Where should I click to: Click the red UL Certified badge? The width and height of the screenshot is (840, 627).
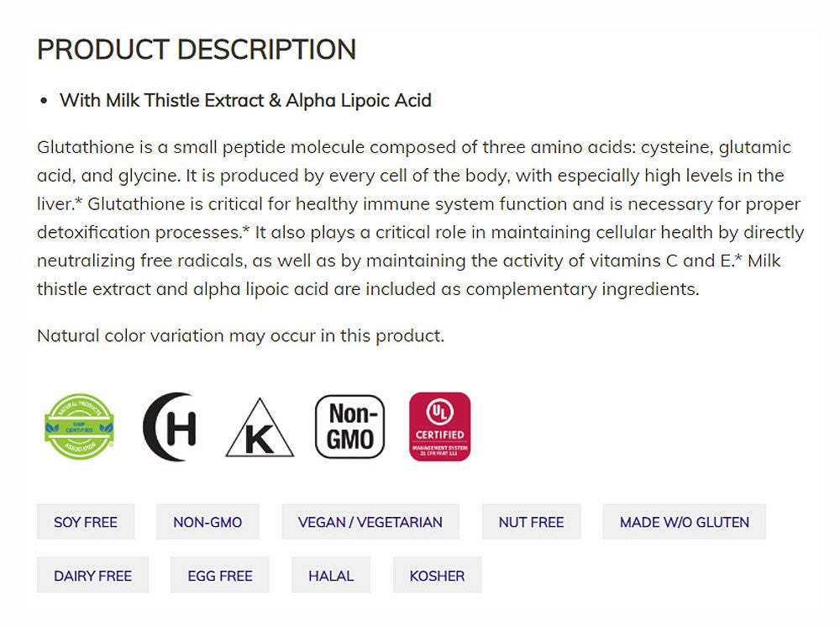(439, 426)
